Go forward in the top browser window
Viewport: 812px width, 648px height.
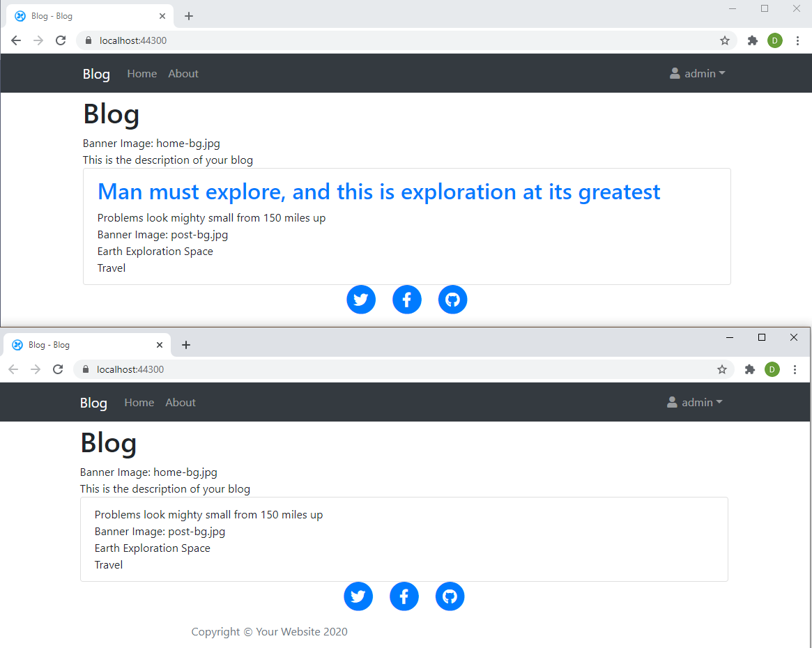pyautogui.click(x=38, y=40)
